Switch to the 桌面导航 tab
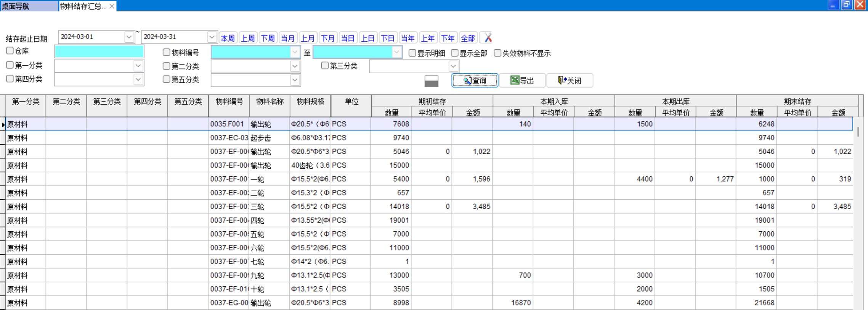 (29, 6)
